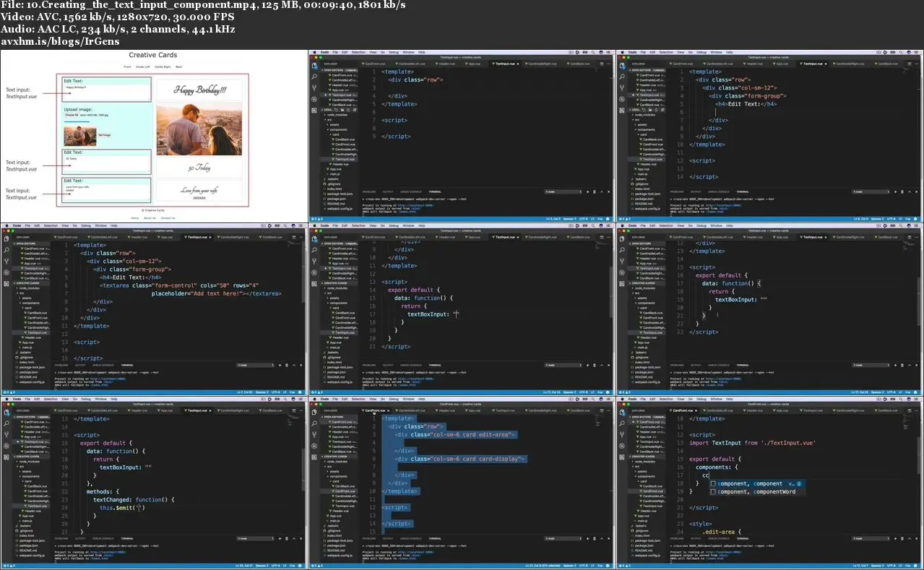Click 'Inside Left' nav link on the Creative Cards page

[x=142, y=66]
